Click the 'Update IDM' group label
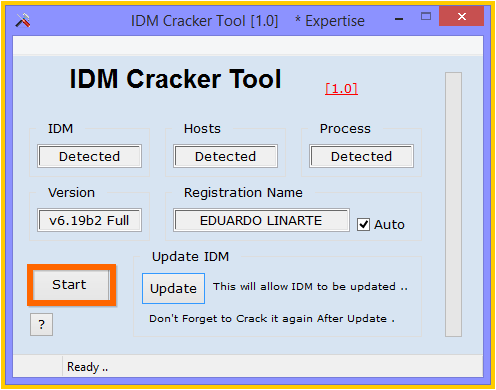496x390 pixels. [190, 257]
